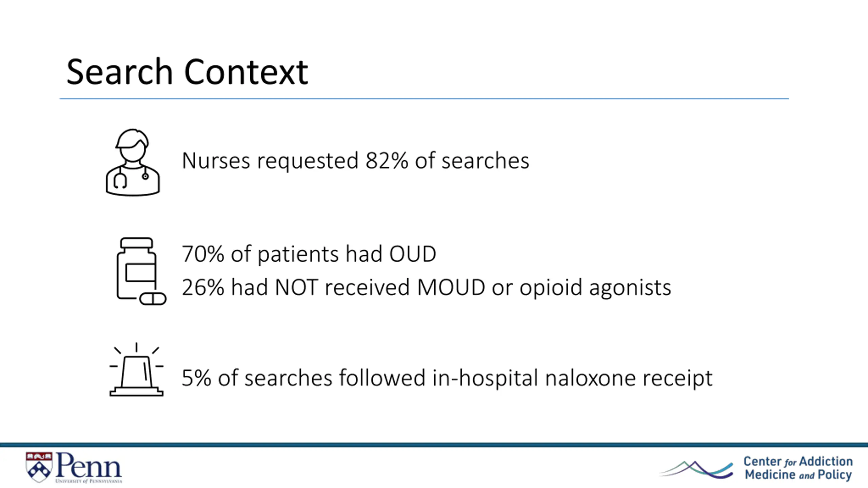Screen dimensions: 868x488
Task: Click the "University of Pennsylvania" small caption
Action: (88, 481)
